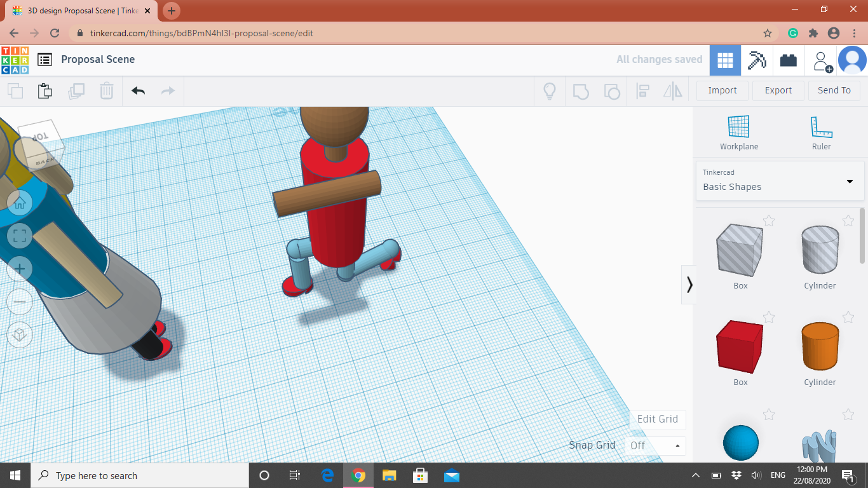Screen dimensions: 868x488
Task: Select the red cylinder body
Action: point(336,229)
